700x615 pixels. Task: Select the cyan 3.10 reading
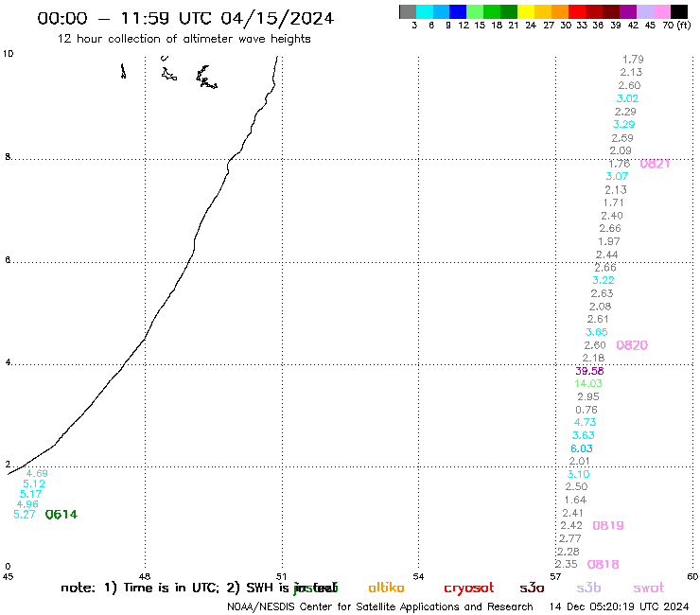(578, 474)
